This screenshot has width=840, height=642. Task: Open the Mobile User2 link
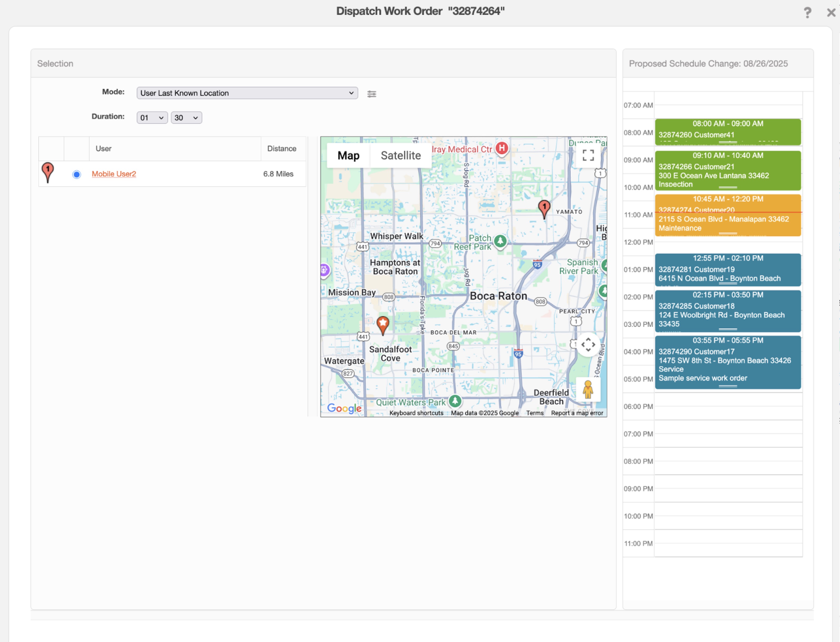[114, 174]
